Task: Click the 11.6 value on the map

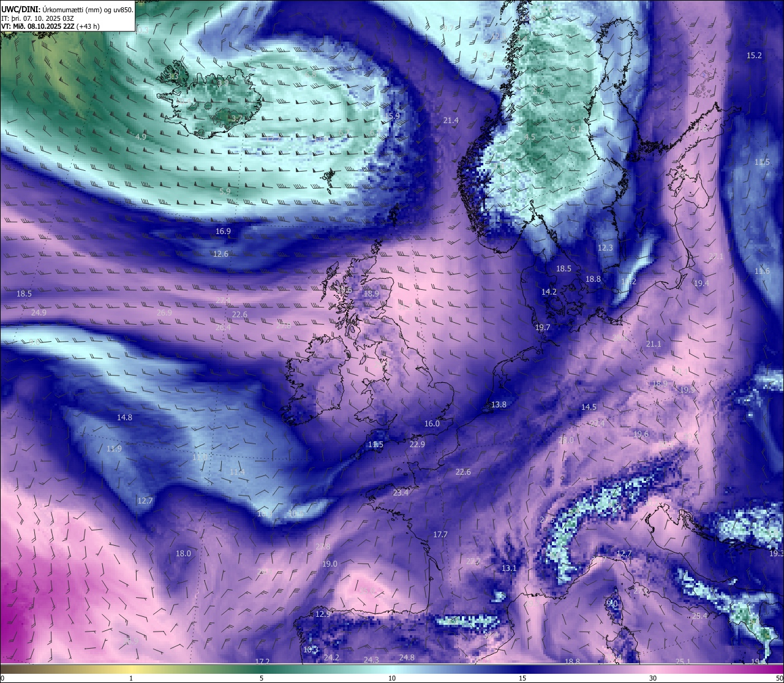Action: 762,271
